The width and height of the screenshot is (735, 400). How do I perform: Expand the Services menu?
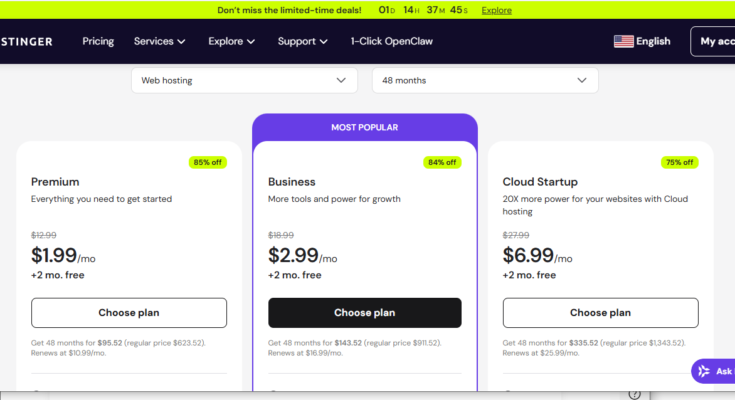pyautogui.click(x=159, y=41)
